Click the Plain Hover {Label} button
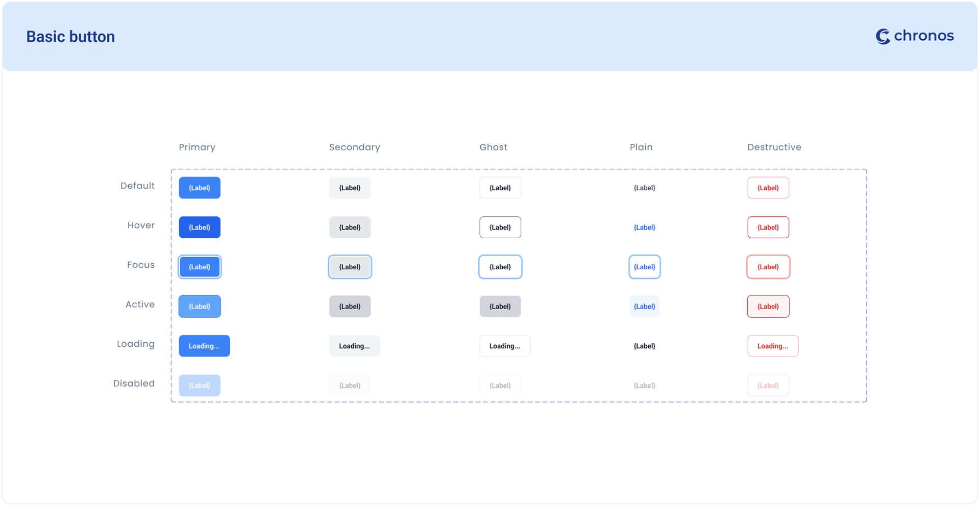 (x=644, y=227)
